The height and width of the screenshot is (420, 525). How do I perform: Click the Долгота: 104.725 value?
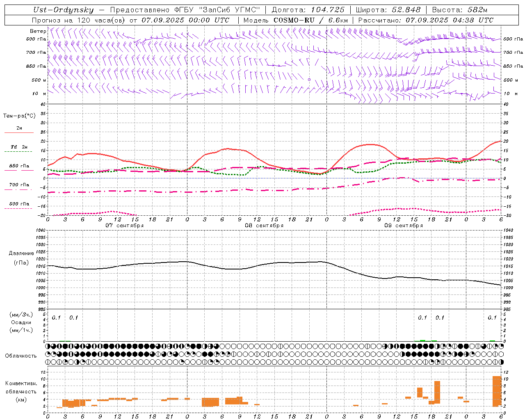click(x=308, y=10)
